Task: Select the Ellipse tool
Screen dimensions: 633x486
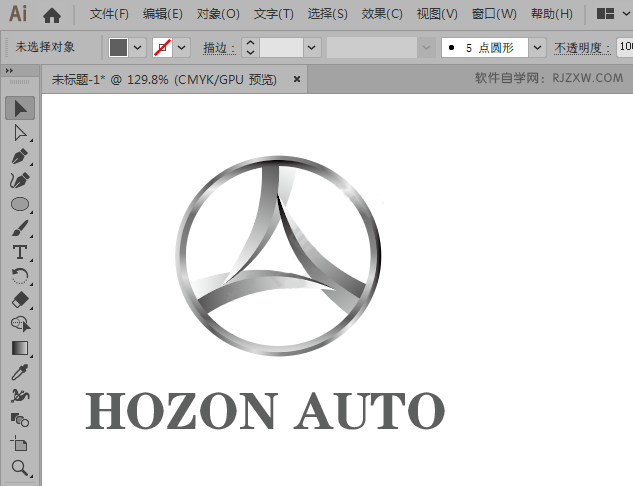Action: 20,204
